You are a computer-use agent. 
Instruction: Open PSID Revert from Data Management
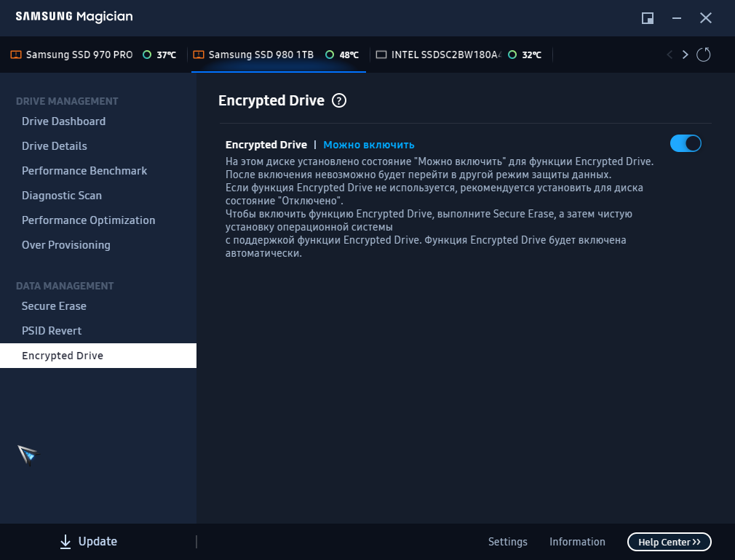[52, 331]
